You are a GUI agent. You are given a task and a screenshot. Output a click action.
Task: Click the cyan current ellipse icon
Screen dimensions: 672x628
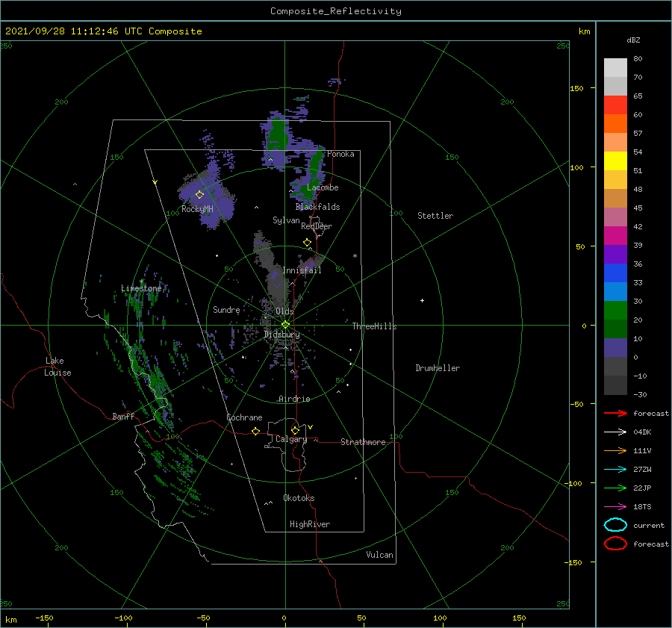coord(615,525)
